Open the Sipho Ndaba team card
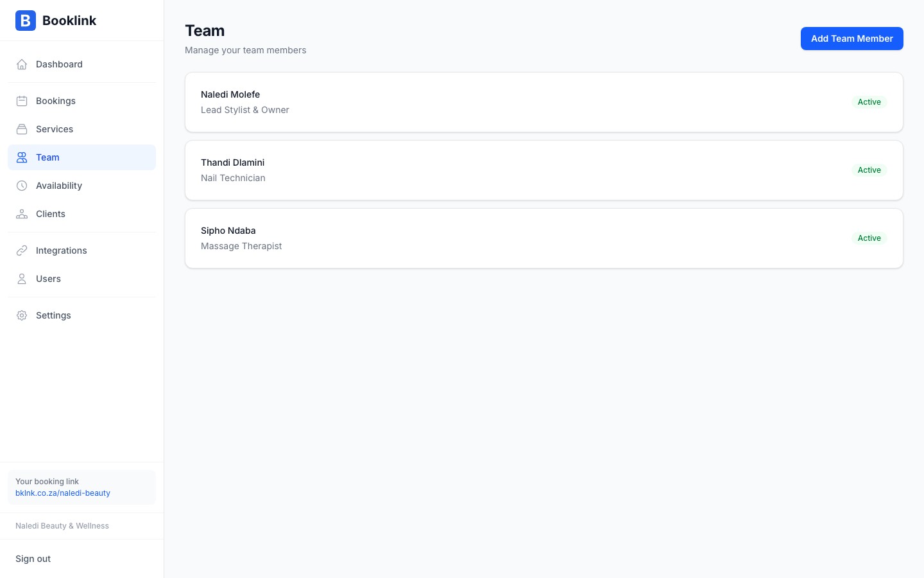This screenshot has height=578, width=924. pyautogui.click(x=543, y=238)
